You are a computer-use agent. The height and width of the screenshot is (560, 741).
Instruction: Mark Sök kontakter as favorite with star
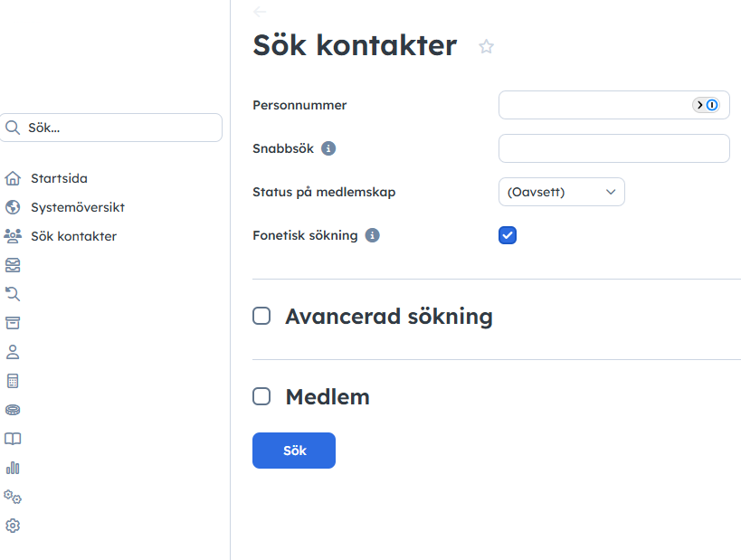pos(487,47)
